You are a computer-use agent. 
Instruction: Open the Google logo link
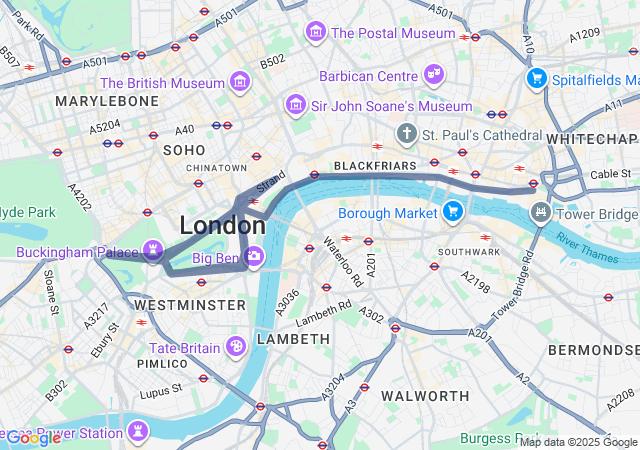[x=33, y=439]
